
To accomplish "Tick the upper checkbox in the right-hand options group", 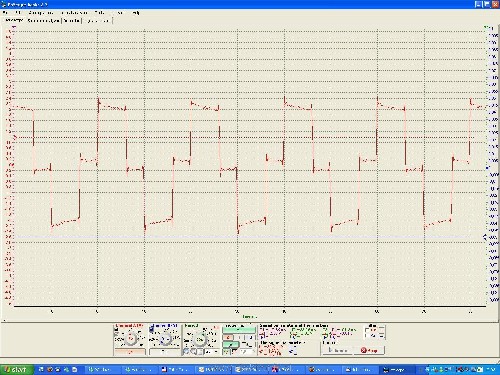I will 368,330.
